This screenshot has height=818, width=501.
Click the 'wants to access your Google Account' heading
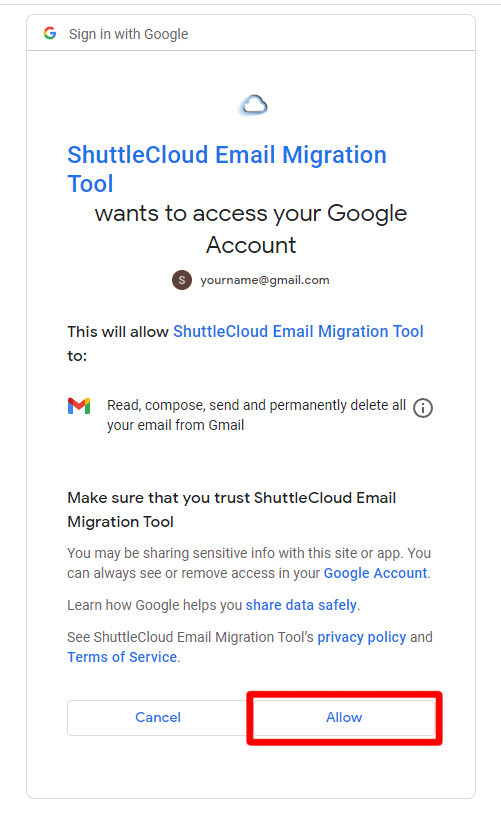pyautogui.click(x=250, y=229)
